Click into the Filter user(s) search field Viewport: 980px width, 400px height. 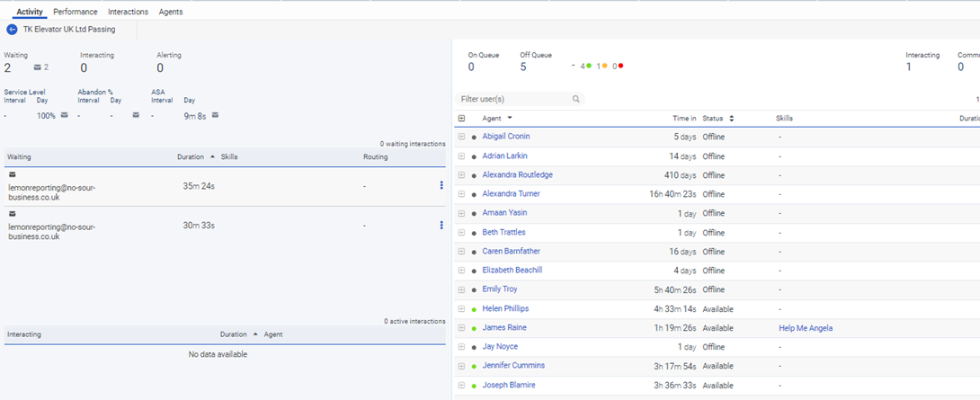point(512,99)
